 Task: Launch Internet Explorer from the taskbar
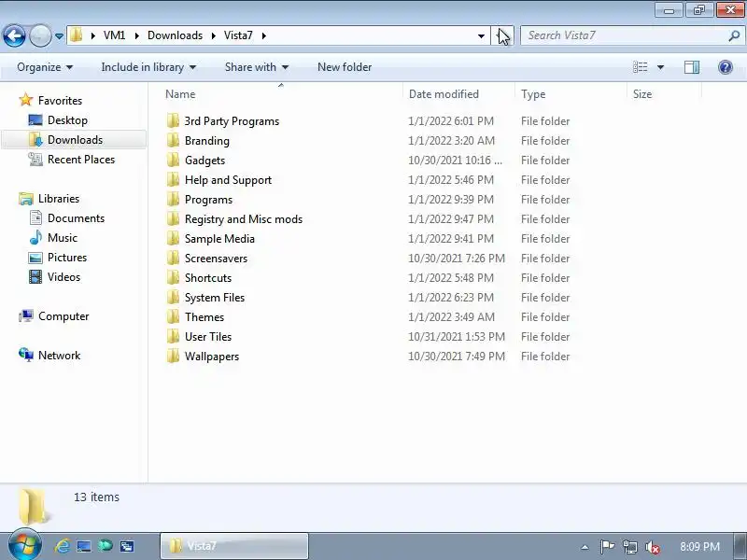[62, 546]
